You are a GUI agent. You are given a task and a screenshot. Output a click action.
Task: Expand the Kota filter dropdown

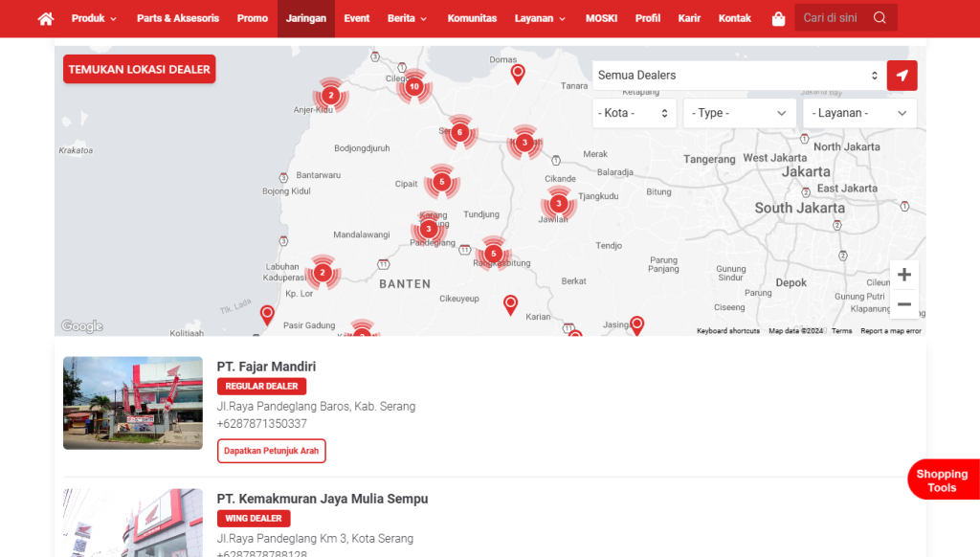pos(635,113)
